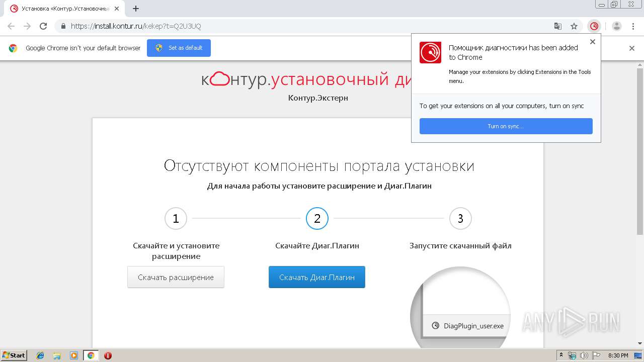Click text Скачайте Диаг.Плагин label
644x362 pixels.
[x=317, y=246]
